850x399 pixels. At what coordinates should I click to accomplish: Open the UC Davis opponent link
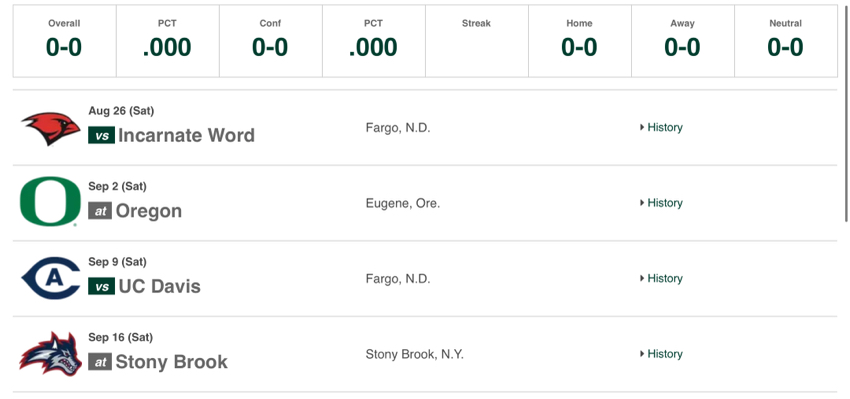click(x=159, y=286)
